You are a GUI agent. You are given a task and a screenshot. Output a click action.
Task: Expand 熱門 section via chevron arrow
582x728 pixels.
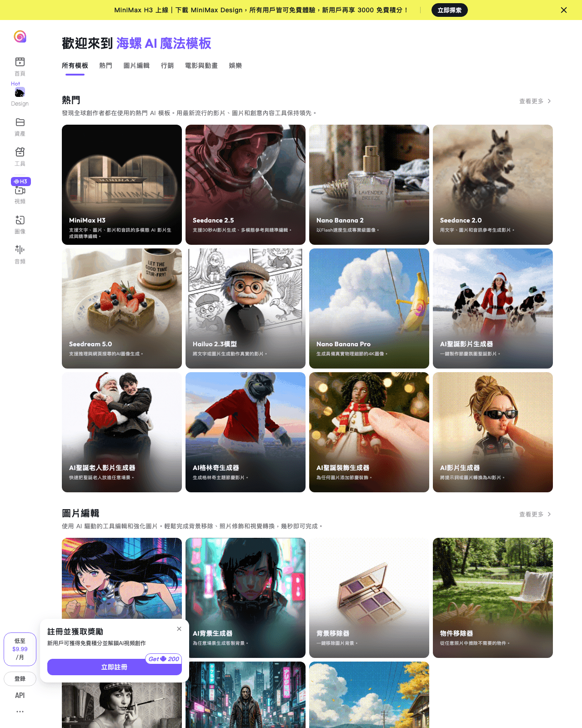click(x=549, y=101)
